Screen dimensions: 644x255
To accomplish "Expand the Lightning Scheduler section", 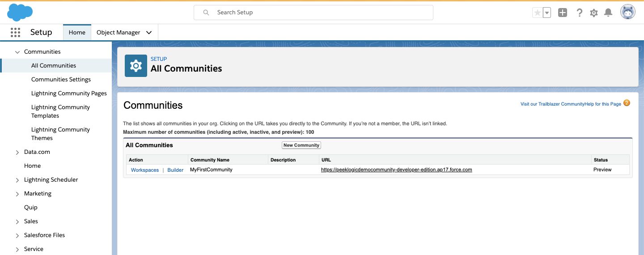I will tap(17, 180).
